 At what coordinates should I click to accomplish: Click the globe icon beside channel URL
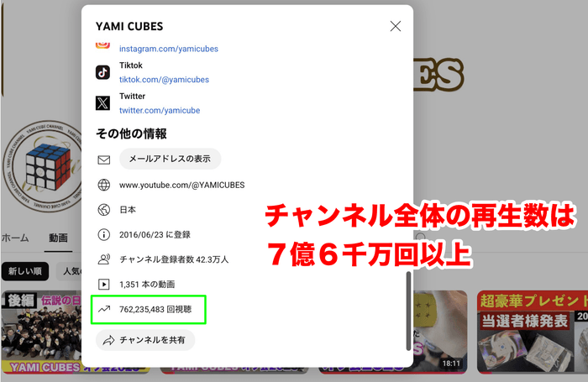tap(104, 185)
